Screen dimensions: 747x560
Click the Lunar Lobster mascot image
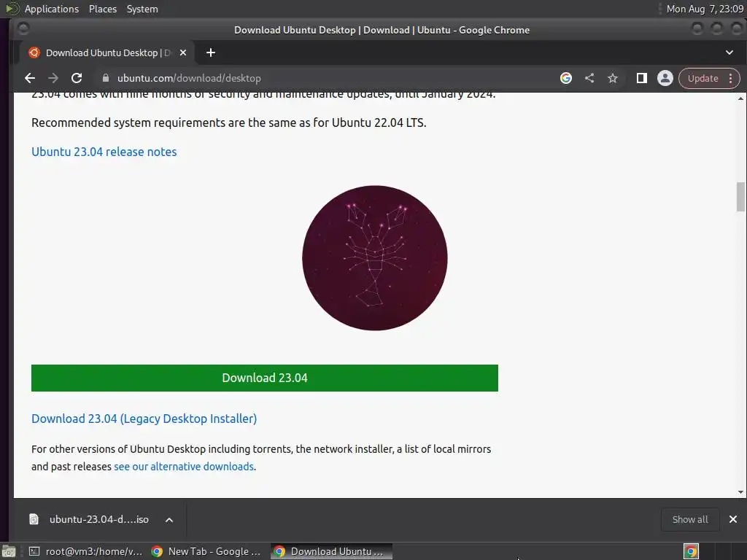(375, 258)
